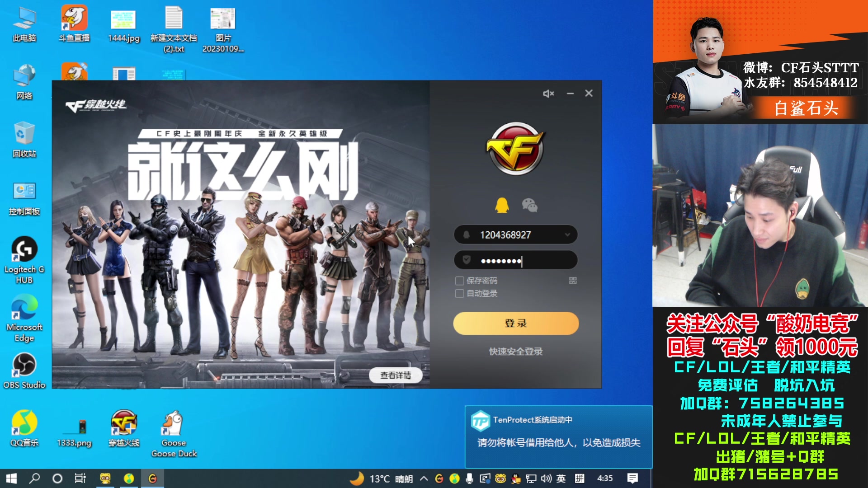Close the CrossFire launcher window

pos(589,93)
